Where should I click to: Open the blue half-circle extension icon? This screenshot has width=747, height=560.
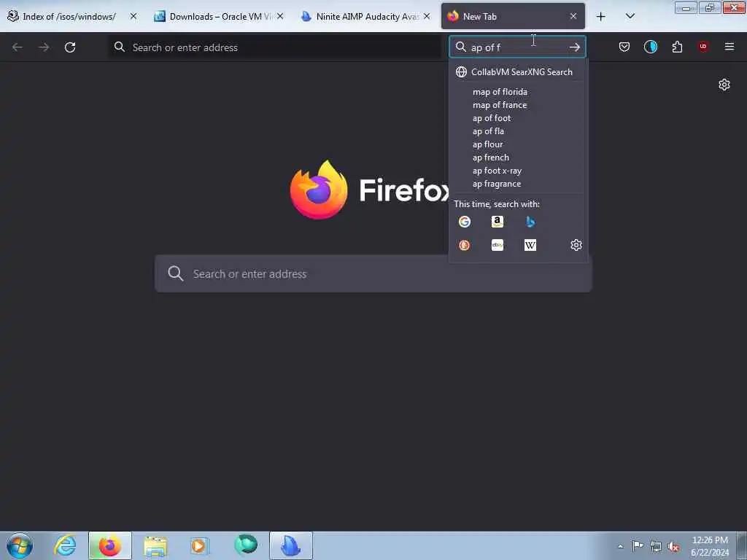[x=650, y=47]
